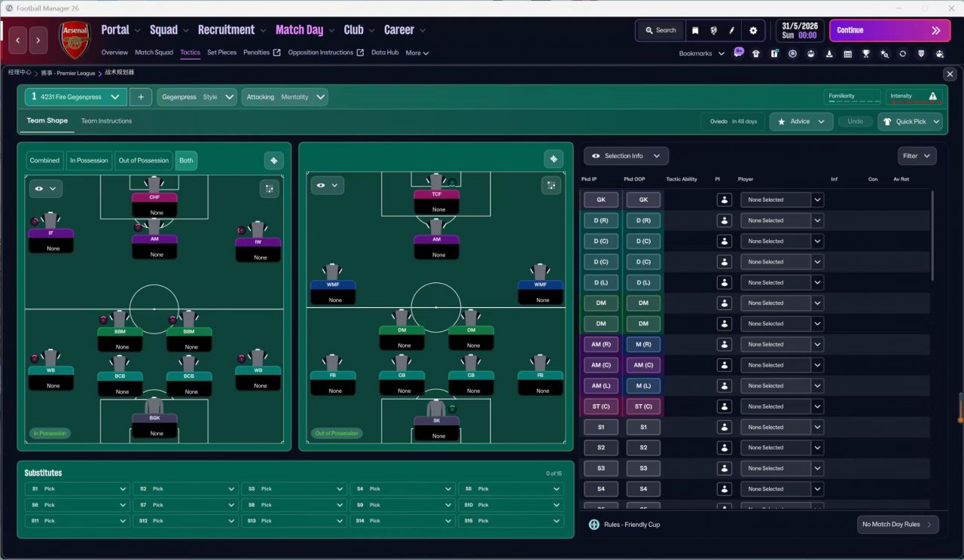964x560 pixels.
Task: Click the player icon in the GK row
Action: click(x=725, y=200)
